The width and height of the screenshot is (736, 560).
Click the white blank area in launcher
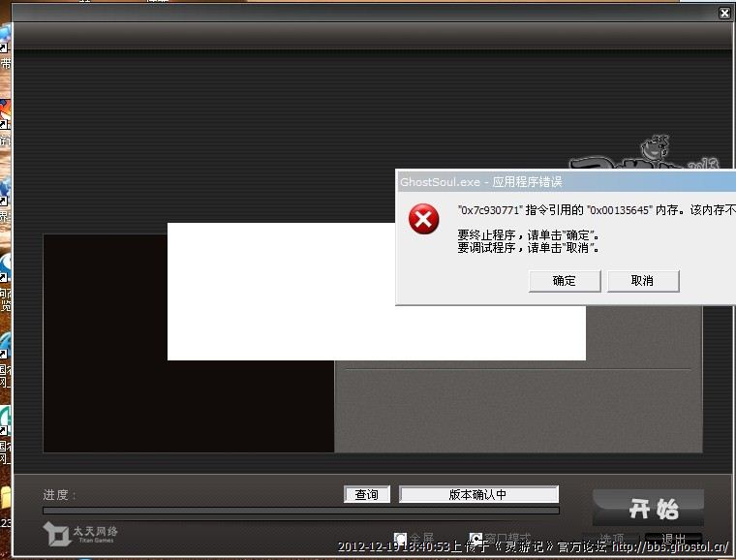tap(376, 291)
